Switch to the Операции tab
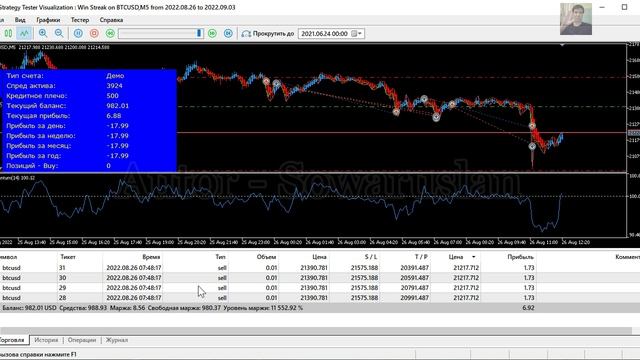 (82, 340)
